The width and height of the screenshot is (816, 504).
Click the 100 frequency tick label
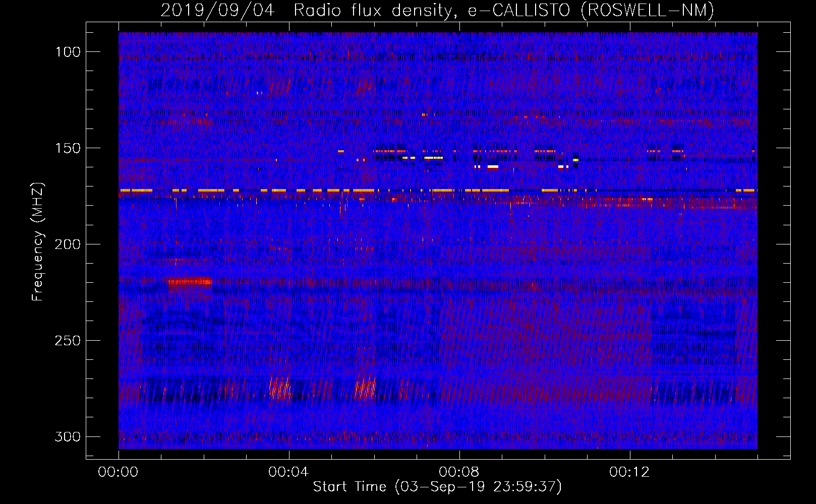pos(68,52)
